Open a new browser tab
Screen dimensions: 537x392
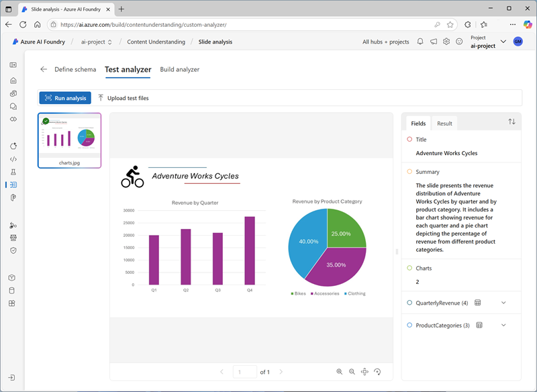coord(121,9)
